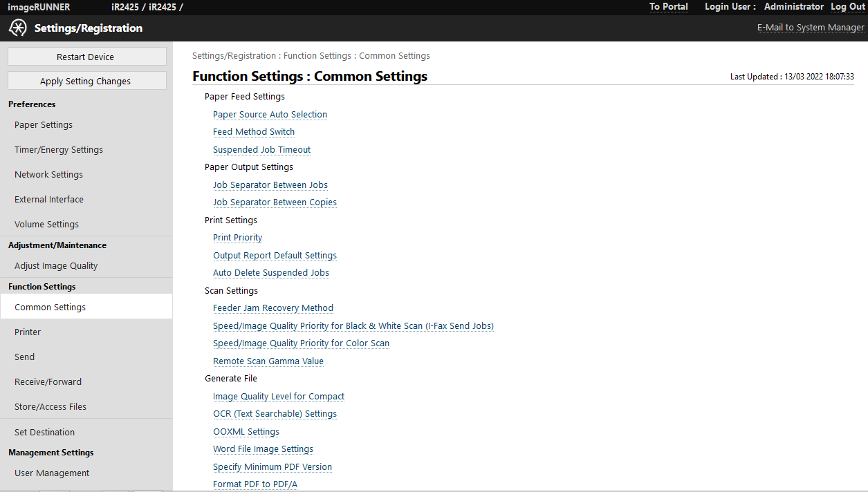Open the Feeder Jam Recovery Method link
Screen dimensions: 868x492
pos(273,308)
